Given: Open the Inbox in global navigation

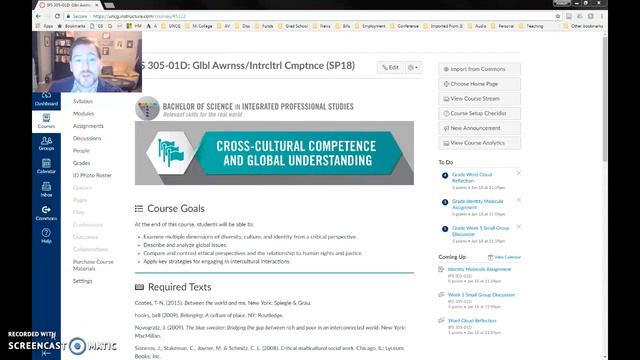Looking at the screenshot, I should coord(46,189).
